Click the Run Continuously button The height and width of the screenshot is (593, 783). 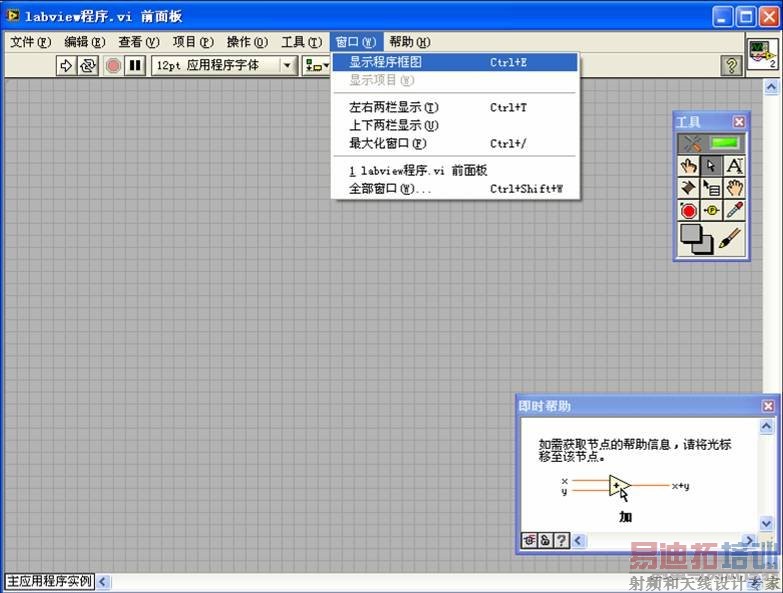(x=88, y=65)
